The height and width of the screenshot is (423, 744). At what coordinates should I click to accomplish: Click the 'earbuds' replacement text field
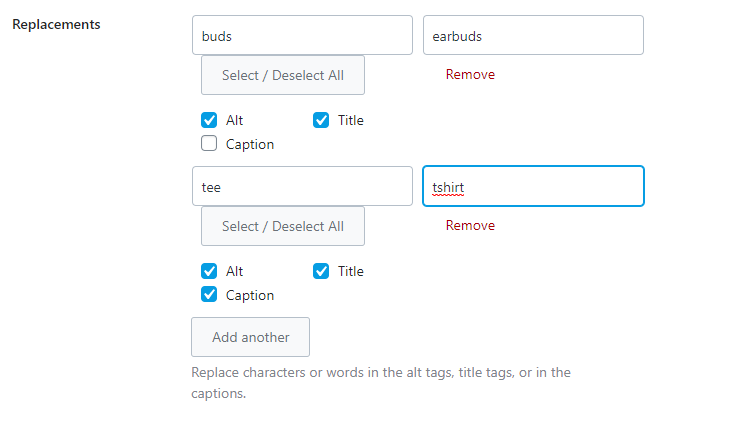click(533, 35)
